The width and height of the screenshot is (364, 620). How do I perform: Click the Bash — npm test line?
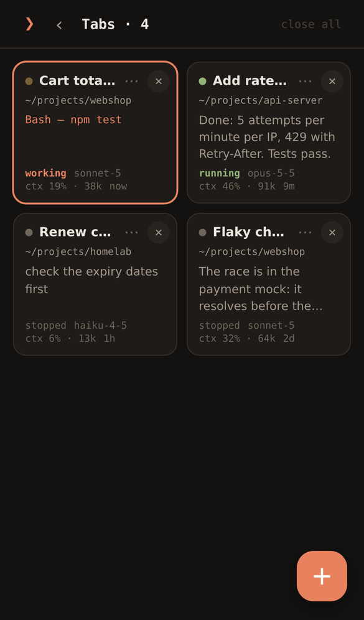(73, 120)
